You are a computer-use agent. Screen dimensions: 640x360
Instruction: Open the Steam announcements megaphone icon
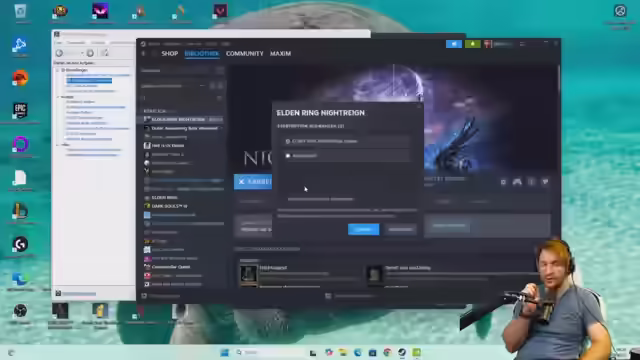tap(453, 44)
